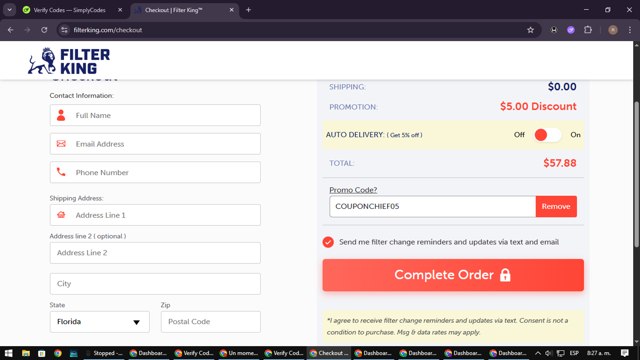Click the Filter King lion logo
640x360 pixels.
click(x=69, y=61)
